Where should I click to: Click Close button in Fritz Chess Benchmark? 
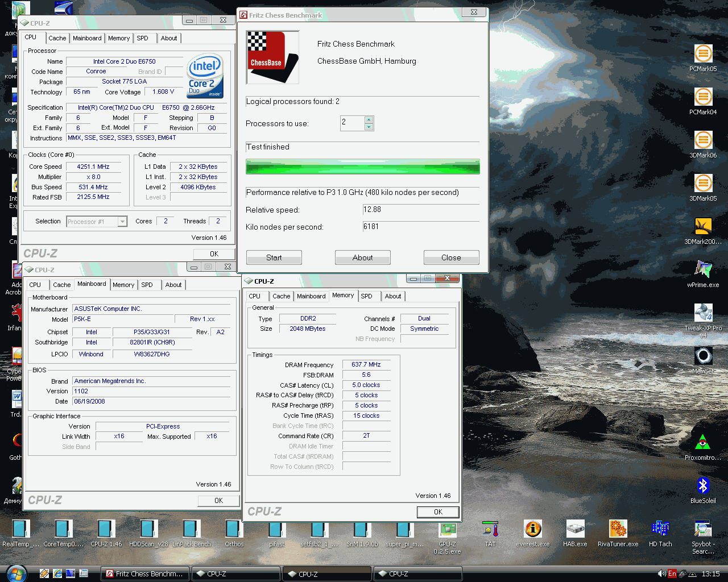pos(451,257)
